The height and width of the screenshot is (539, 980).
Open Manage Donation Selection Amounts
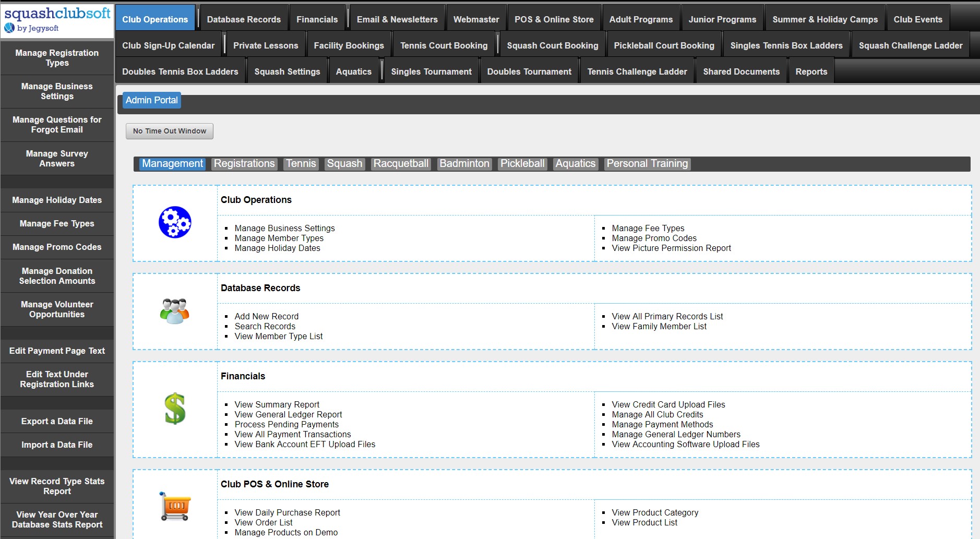tap(57, 276)
